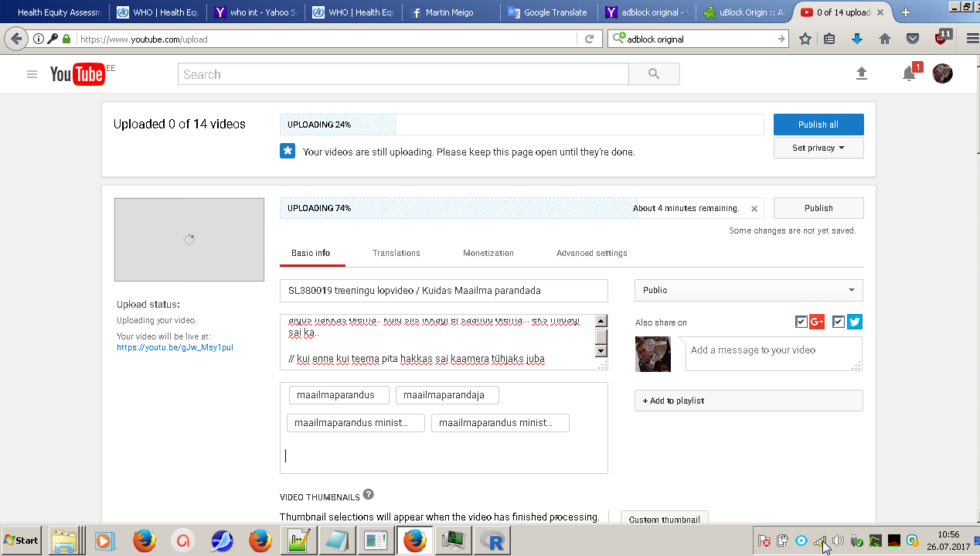Viewport: 980px width, 556px height.
Task: Go to home page via house icon
Action: tap(885, 39)
